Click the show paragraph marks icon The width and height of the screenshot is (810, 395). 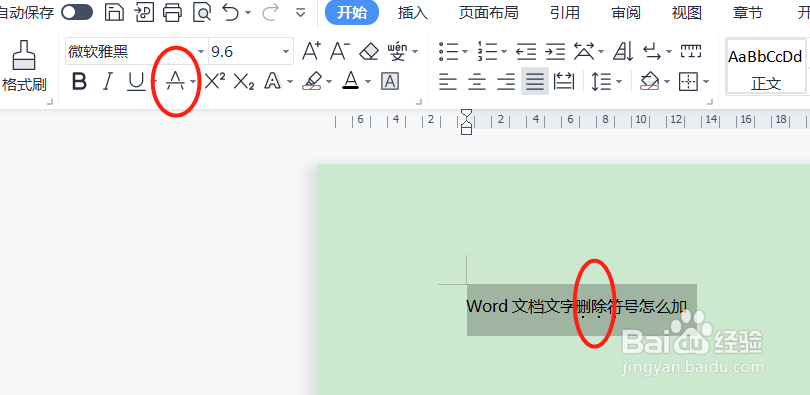[652, 51]
